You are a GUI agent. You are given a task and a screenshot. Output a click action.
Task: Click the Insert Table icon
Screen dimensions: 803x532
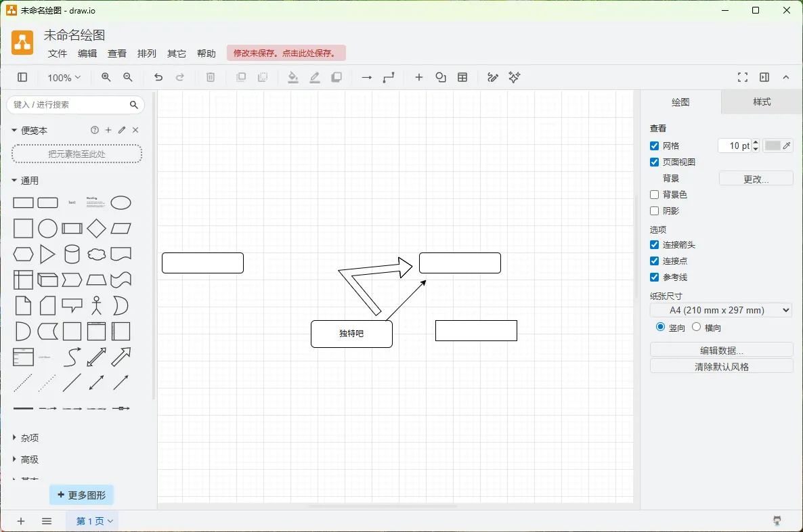pyautogui.click(x=462, y=77)
